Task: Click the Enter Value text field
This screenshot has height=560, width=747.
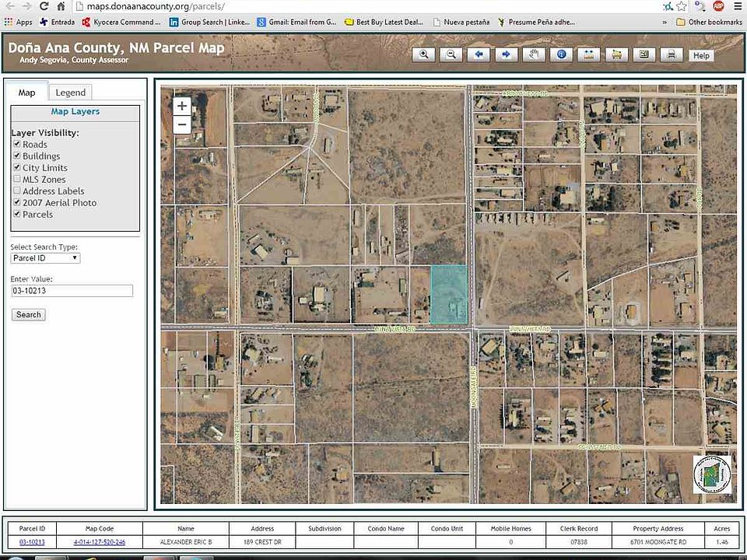Action: [72, 291]
